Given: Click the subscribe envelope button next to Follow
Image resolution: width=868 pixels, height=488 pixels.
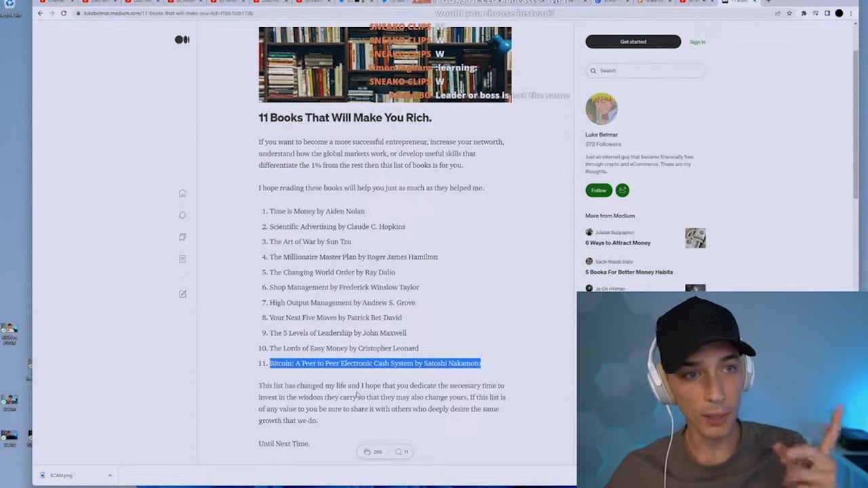Looking at the screenshot, I should tap(623, 190).
